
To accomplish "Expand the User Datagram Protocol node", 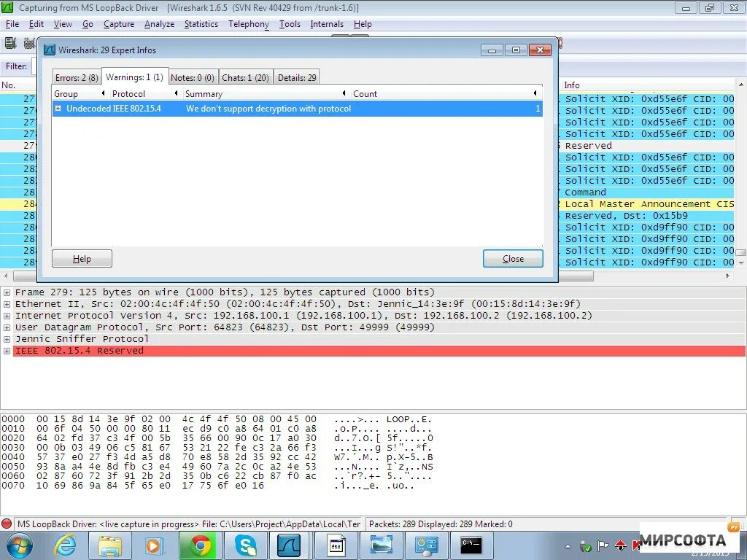I will tap(7, 327).
